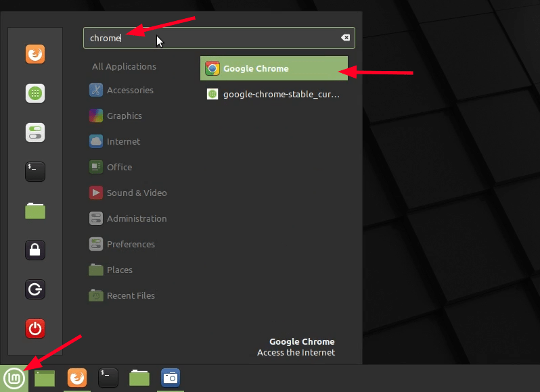Select the Office category
The width and height of the screenshot is (540, 392).
click(120, 167)
